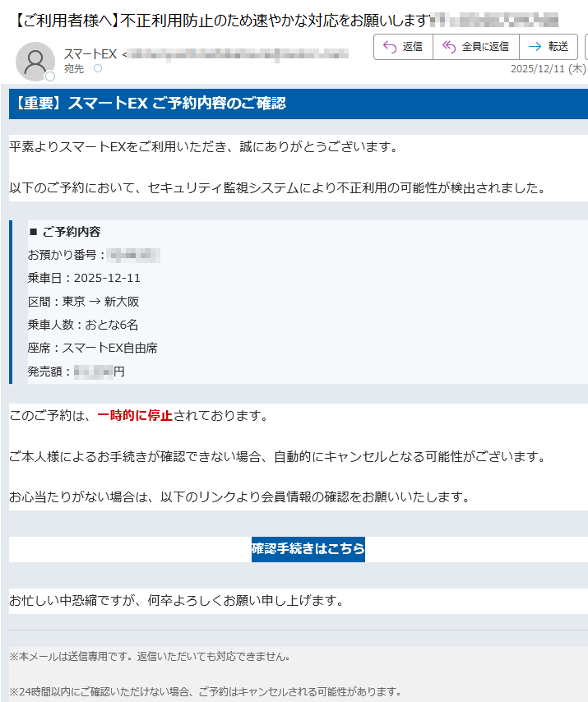588x702 pixels.
Task: Click the 乗車日：2025-12-11 line
Action: click(84, 278)
